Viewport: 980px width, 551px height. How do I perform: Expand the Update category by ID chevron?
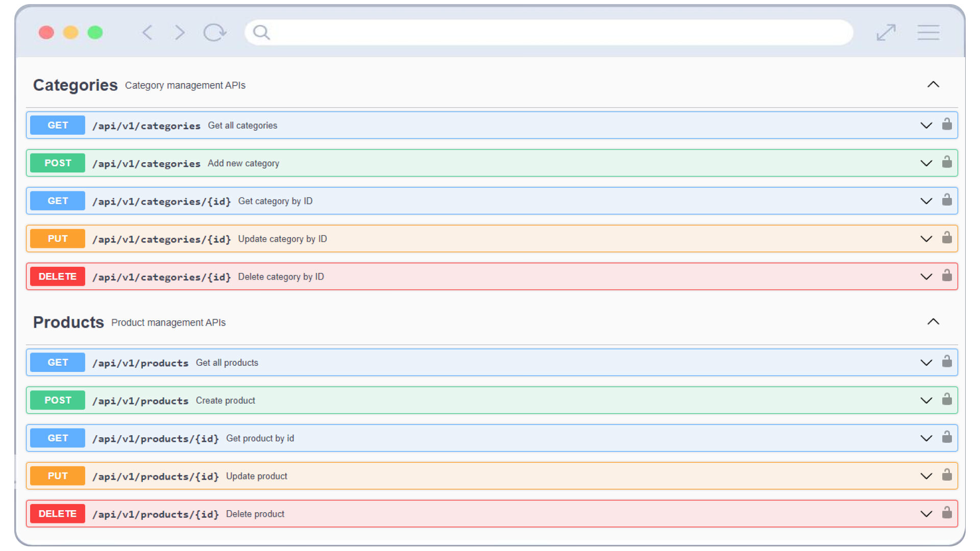pyautogui.click(x=926, y=239)
